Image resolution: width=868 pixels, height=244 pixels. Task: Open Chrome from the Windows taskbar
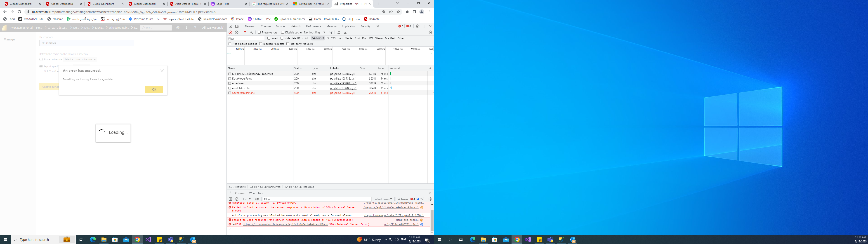coord(137,240)
